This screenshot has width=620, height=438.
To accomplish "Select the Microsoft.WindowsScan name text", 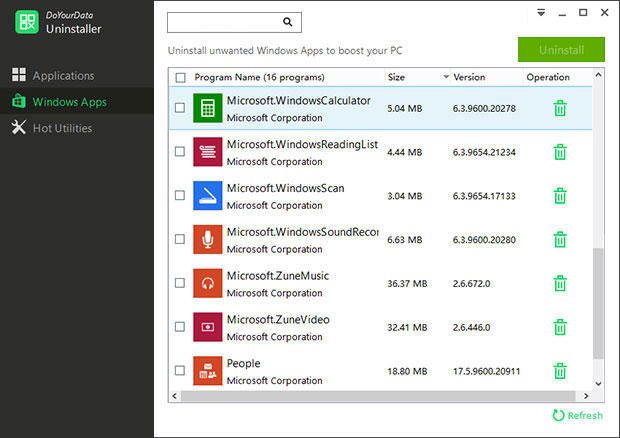I will 285,189.
